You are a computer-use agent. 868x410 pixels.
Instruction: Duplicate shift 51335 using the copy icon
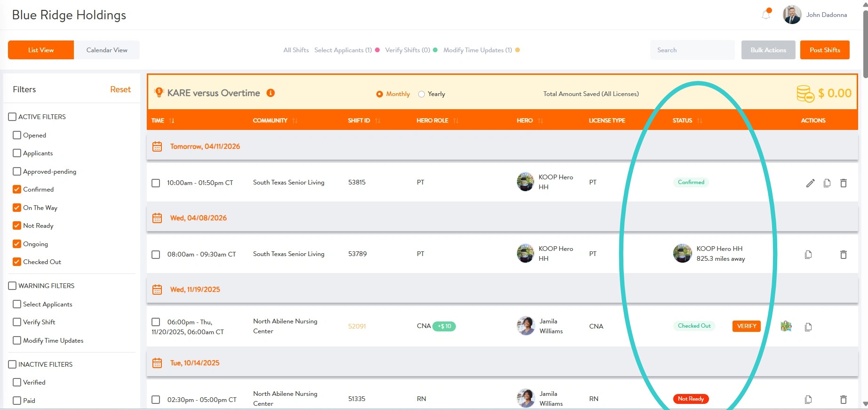coord(808,400)
